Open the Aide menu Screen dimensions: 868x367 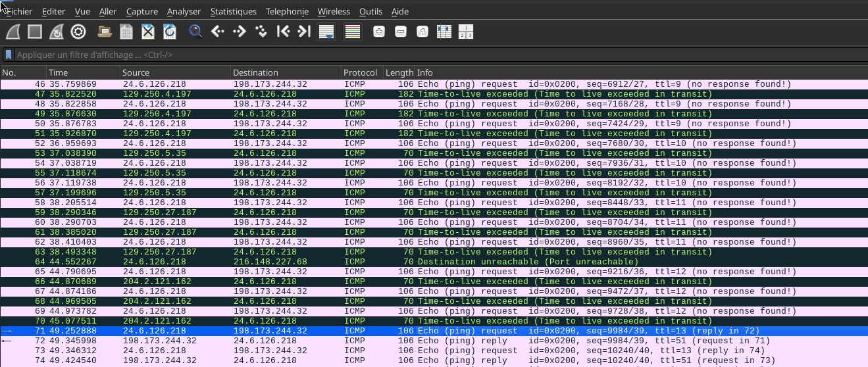(400, 11)
